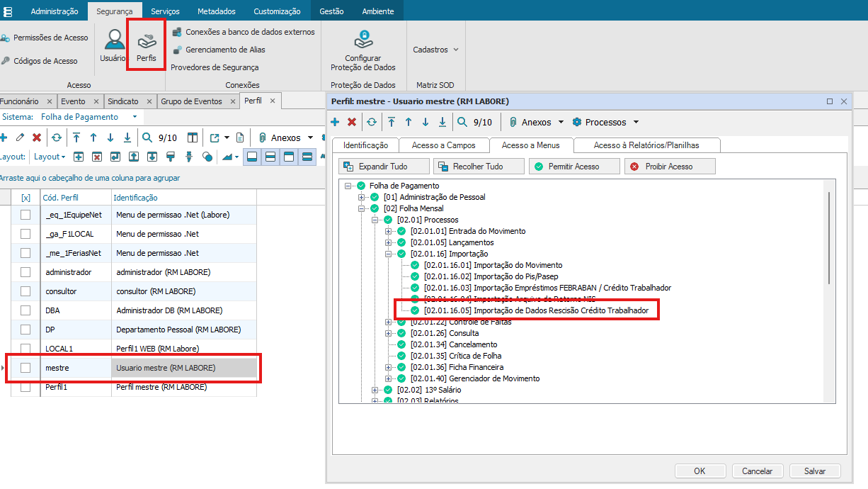
Task: Open Códigos de Acesso
Action: click(x=40, y=61)
